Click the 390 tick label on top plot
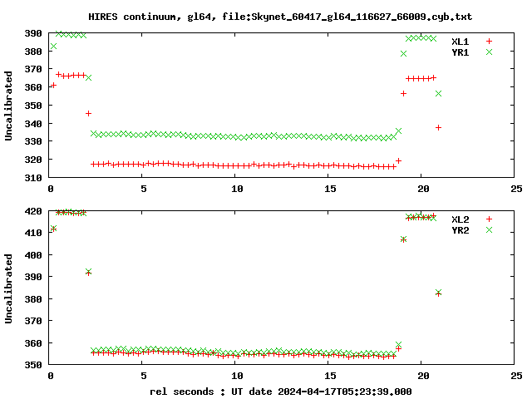Screen dimensions: 532x399 (33, 33)
